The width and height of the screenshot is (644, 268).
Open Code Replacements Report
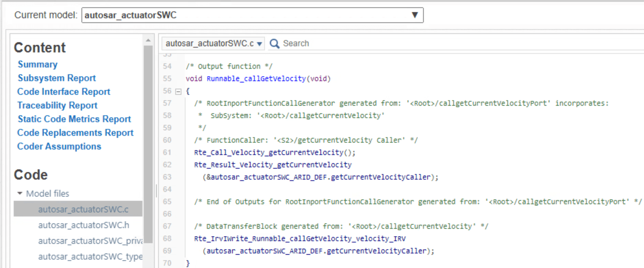[75, 133]
